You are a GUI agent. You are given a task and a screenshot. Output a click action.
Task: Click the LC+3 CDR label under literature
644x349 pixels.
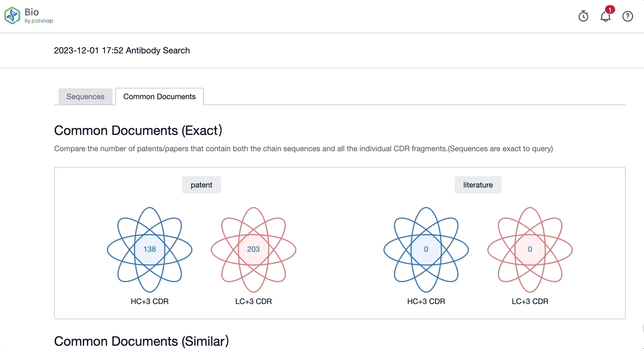530,301
